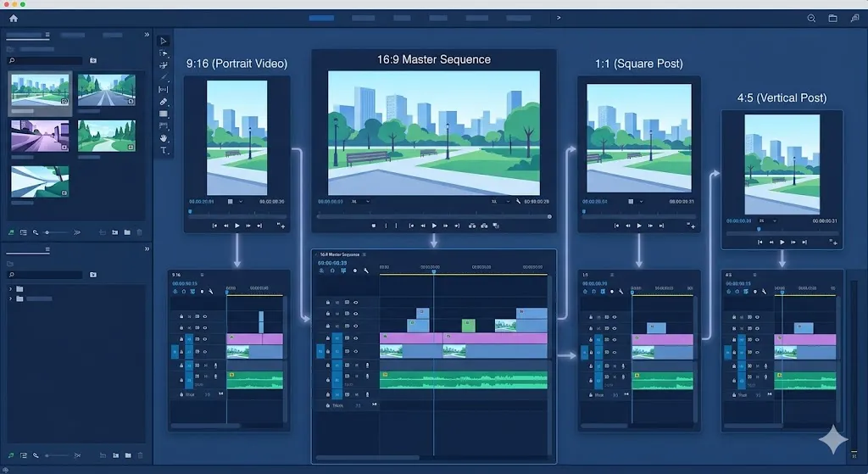
Task: Open the 9:16 timeline panel menu icon
Action: (202, 275)
